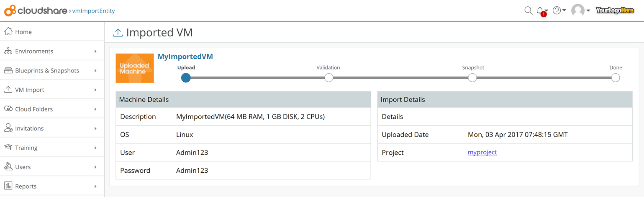
Task: Click the user avatar icon
Action: [578, 10]
